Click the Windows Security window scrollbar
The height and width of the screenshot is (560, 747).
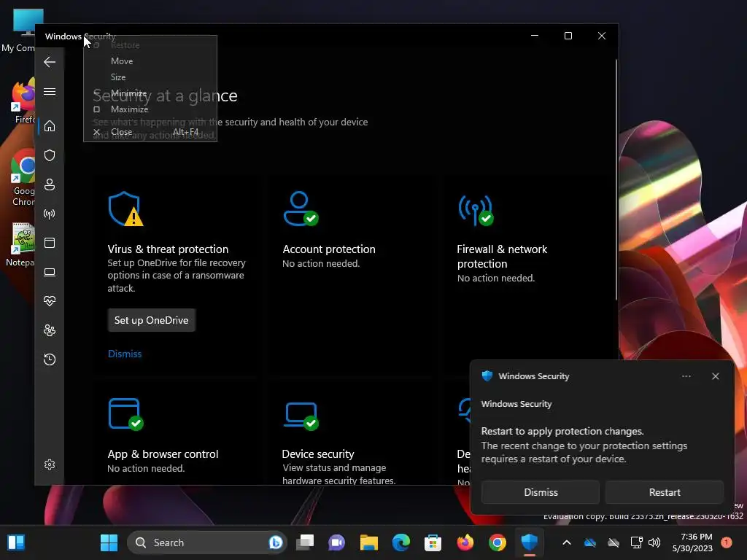pos(616,180)
